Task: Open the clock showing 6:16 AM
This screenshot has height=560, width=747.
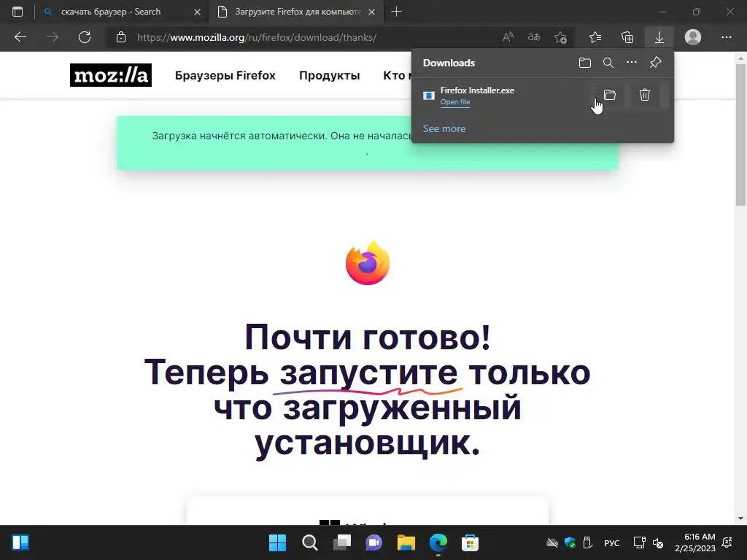Action: pos(695,542)
